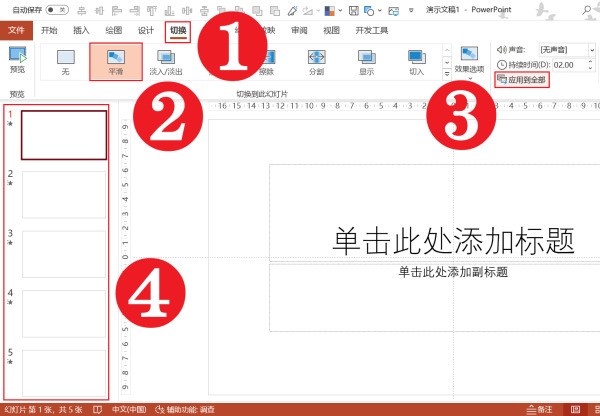Open 备注 notes in status bar
600x416 pixels.
click(x=540, y=409)
